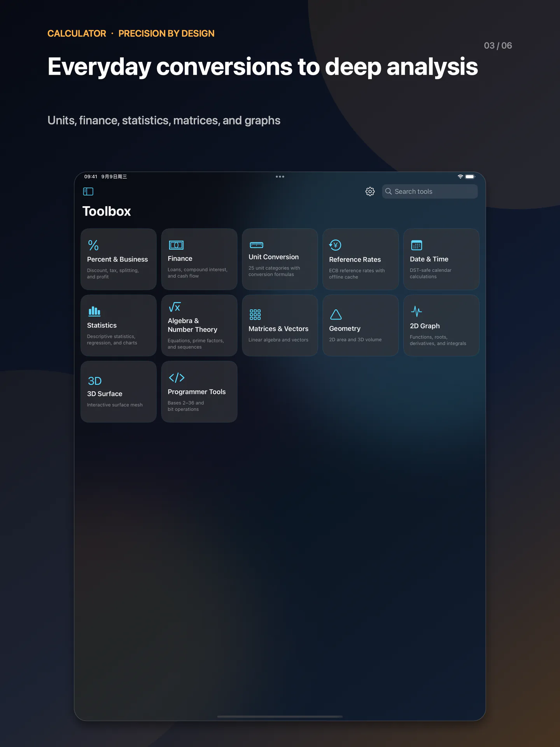The width and height of the screenshot is (560, 747).
Task: Select Algebra & Number Theory title
Action: point(192,325)
